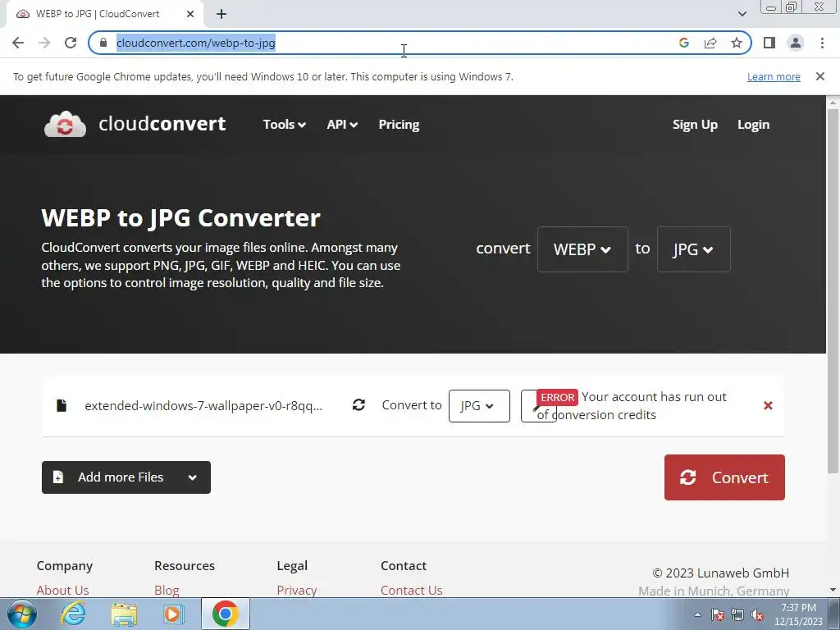Open the WEBP source format dropdown
Viewport: 840px width, 630px height.
[x=582, y=249]
